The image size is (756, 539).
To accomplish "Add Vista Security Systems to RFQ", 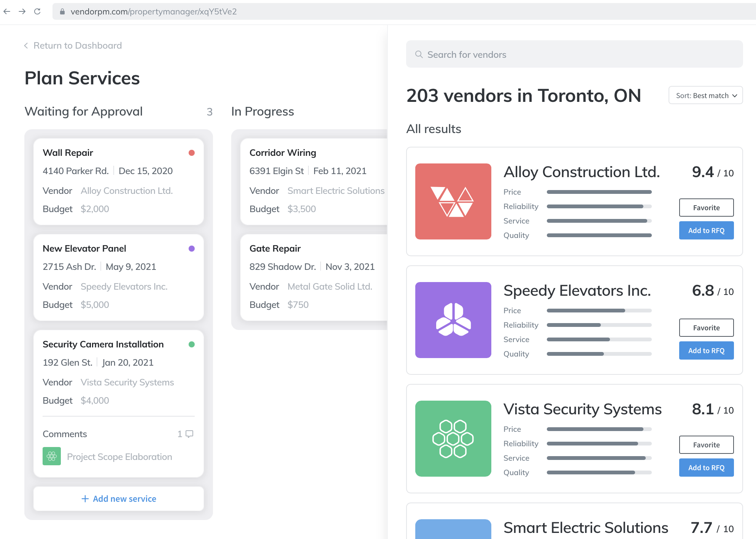I will 707,468.
